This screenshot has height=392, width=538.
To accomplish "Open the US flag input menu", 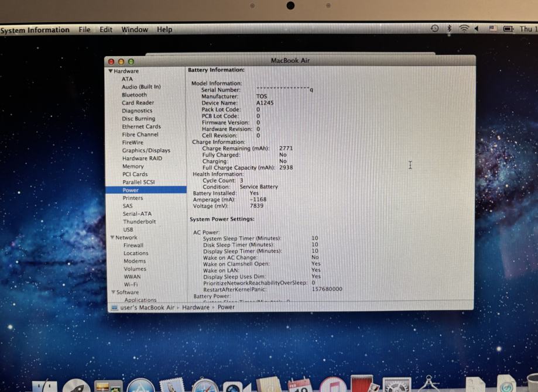I will coord(493,29).
